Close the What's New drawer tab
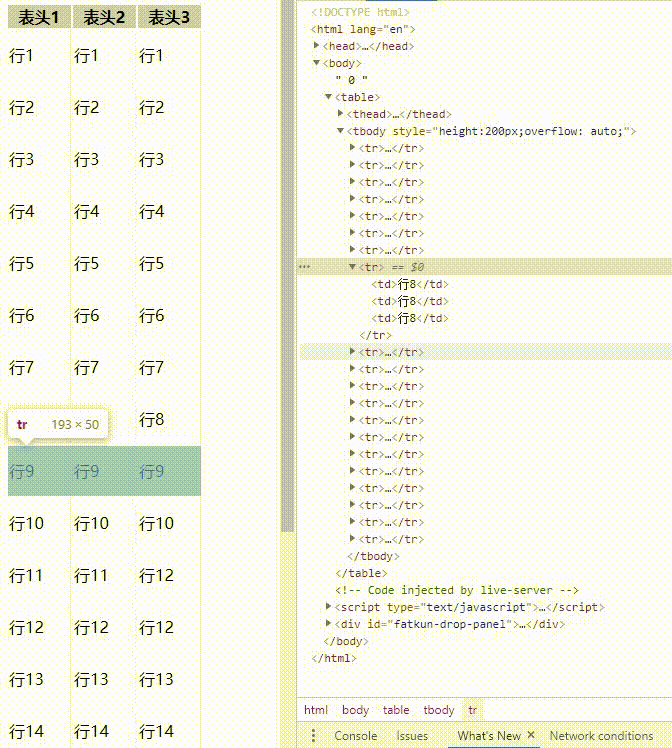Image resolution: width=672 pixels, height=748 pixels. [x=531, y=735]
